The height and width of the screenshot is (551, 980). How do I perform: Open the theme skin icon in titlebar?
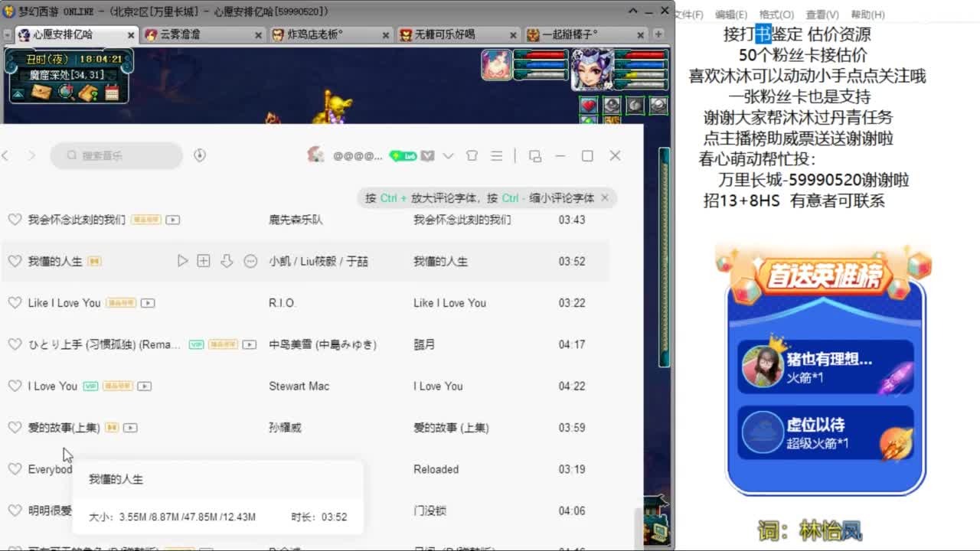pos(472,155)
